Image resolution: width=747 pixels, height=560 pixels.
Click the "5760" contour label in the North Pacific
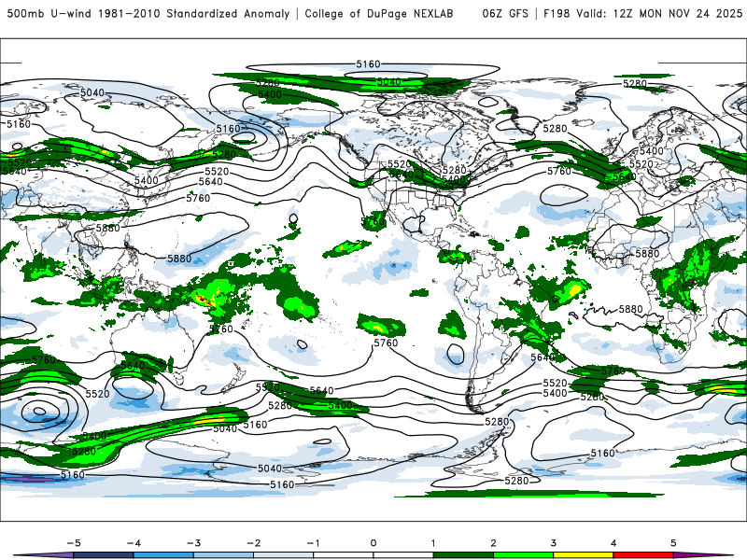point(198,198)
